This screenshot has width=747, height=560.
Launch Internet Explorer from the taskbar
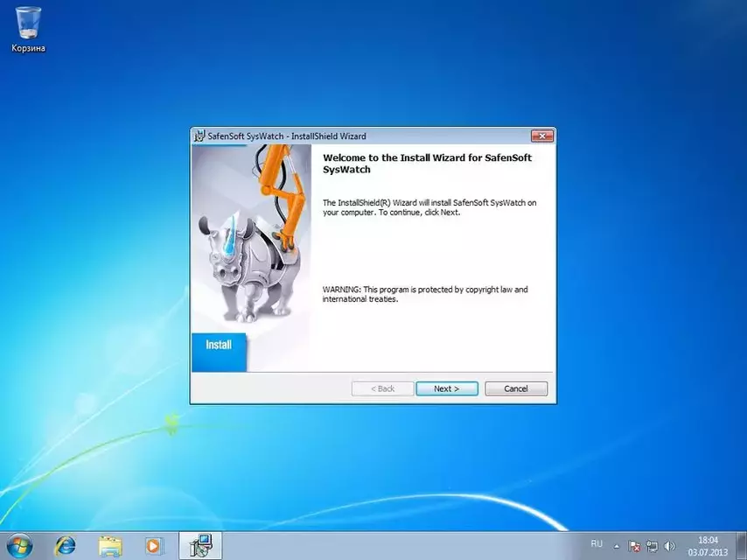(x=66, y=546)
